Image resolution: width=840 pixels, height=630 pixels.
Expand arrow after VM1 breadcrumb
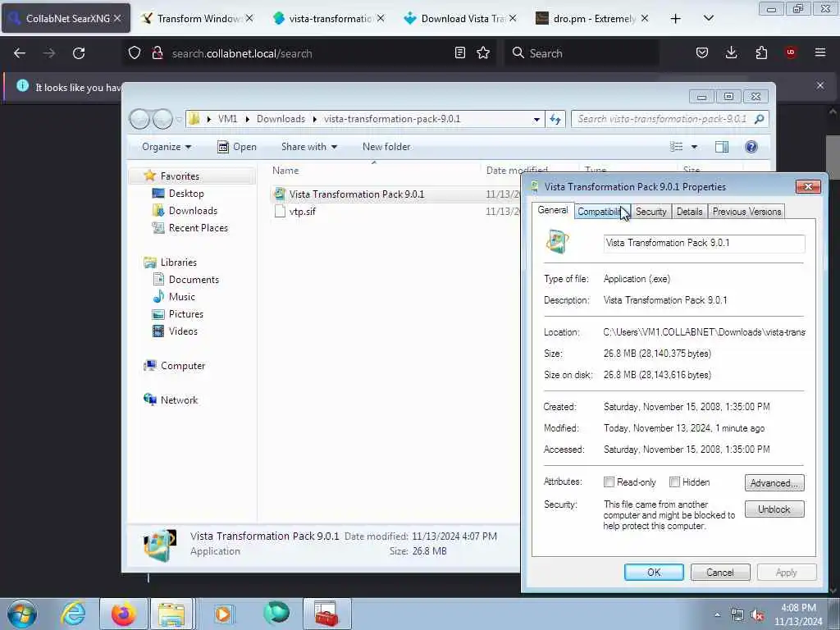(247, 119)
